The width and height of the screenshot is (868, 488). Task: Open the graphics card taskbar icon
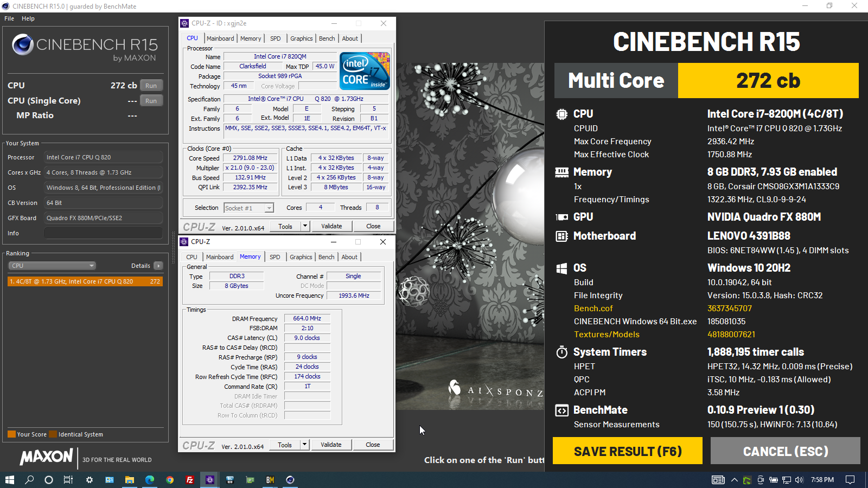[x=250, y=480]
